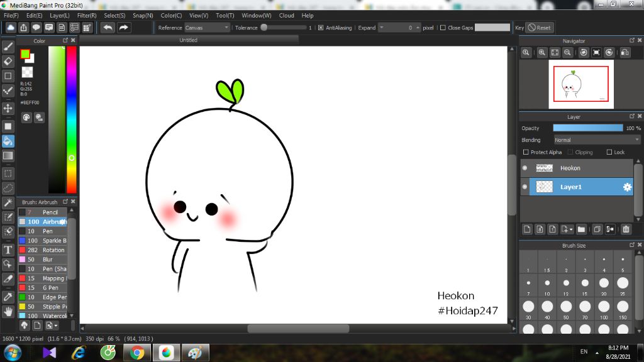Pop out the Color panel
This screenshot has height=362, width=644.
tap(65, 40)
